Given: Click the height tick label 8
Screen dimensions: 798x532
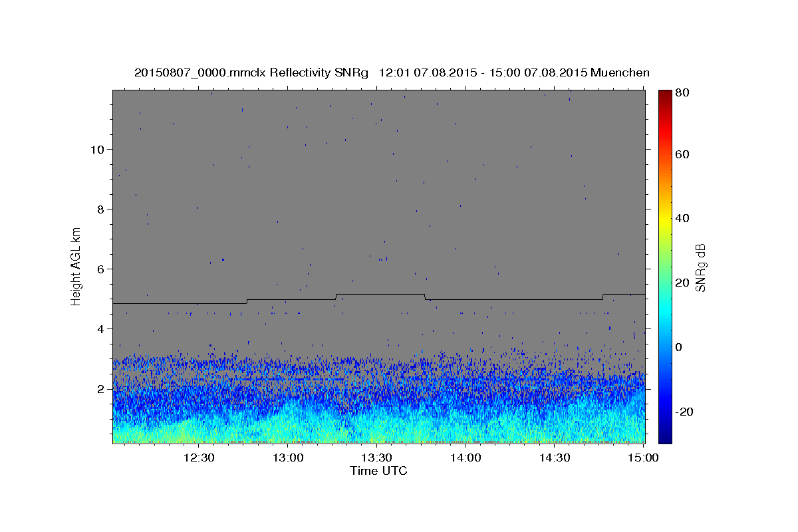Looking at the screenshot, I should (99, 209).
